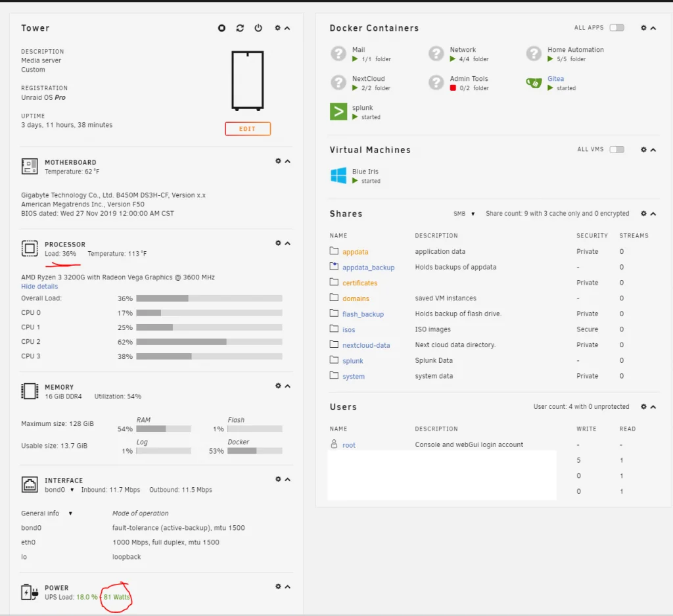Click the Gitea container icon
Screen dimensions: 673x616
pyautogui.click(x=534, y=82)
